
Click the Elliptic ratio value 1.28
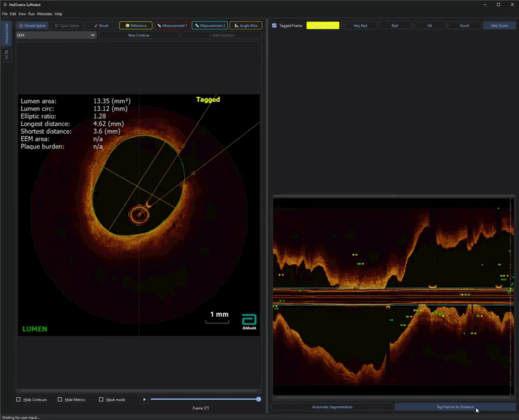[x=100, y=116]
